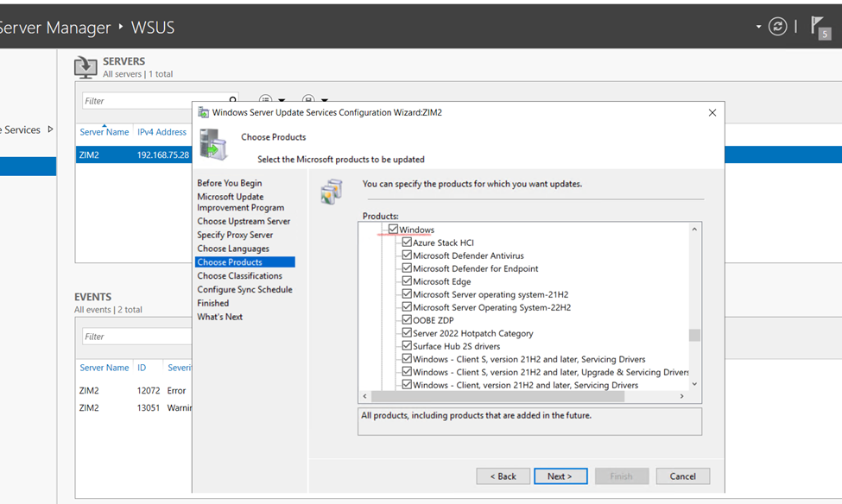Click the products icon beside description text
The width and height of the screenshot is (842, 504).
pyautogui.click(x=332, y=192)
